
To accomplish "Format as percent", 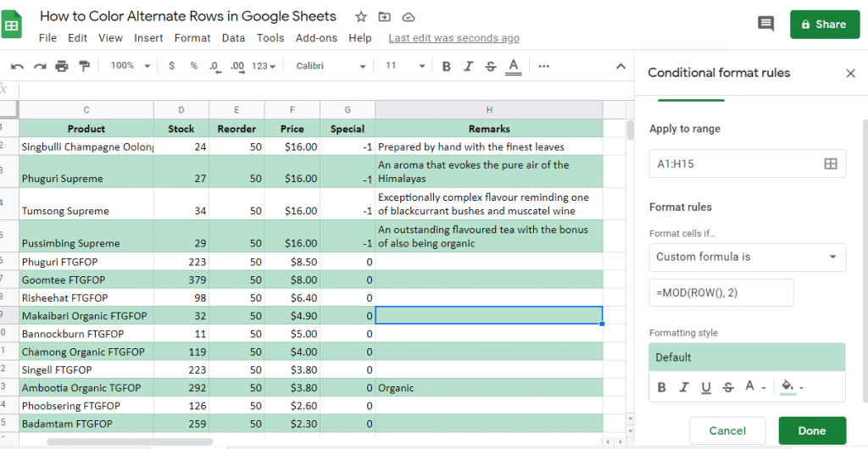I will point(194,66).
